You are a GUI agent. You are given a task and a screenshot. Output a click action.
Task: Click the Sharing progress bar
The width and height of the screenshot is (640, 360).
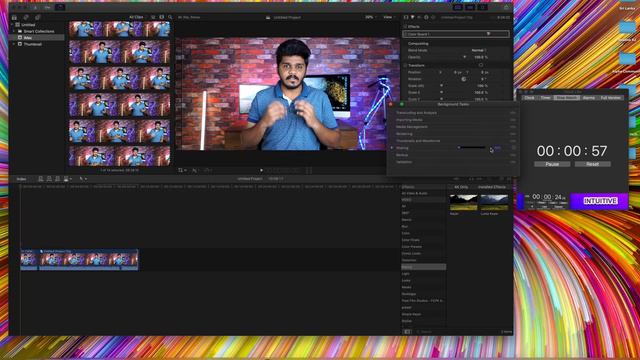pos(472,148)
